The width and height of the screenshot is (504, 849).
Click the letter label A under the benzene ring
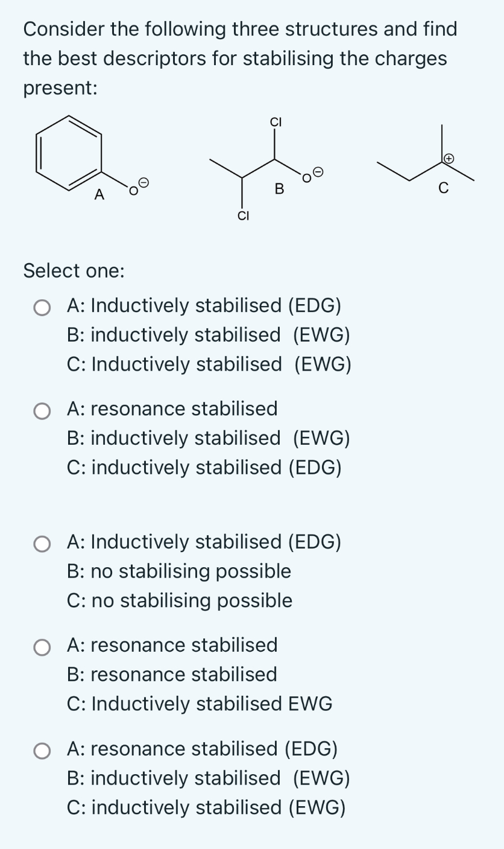pos(99,194)
